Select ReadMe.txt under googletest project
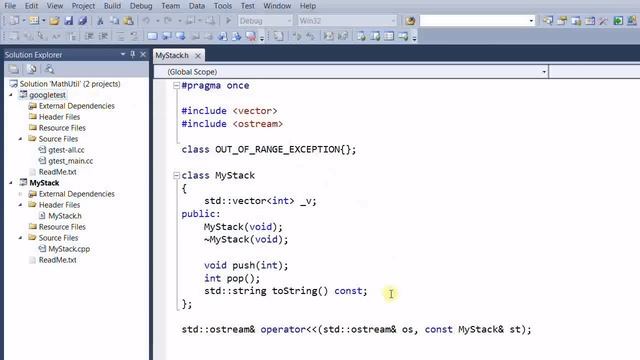 point(58,172)
